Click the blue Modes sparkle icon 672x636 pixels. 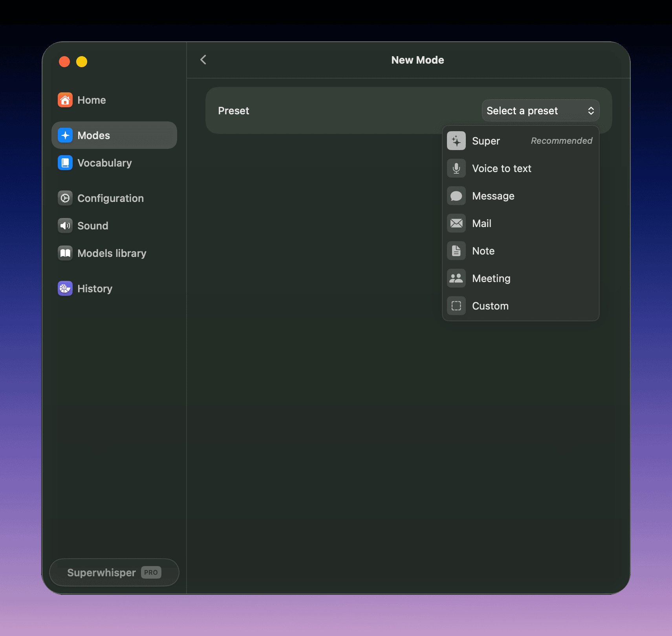[x=65, y=135]
